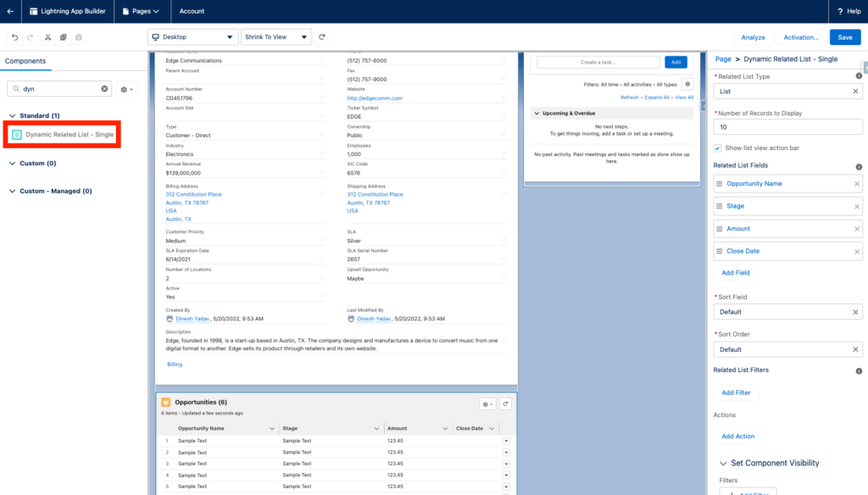Open the Amount column dropdown
Image resolution: width=868 pixels, height=495 pixels.
pyautogui.click(x=445, y=429)
